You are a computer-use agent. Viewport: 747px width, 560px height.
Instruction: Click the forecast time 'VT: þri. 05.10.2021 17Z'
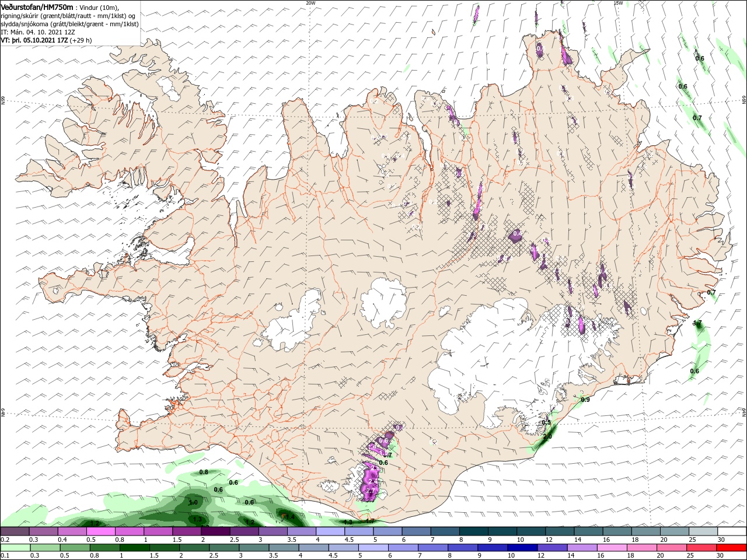coord(34,40)
